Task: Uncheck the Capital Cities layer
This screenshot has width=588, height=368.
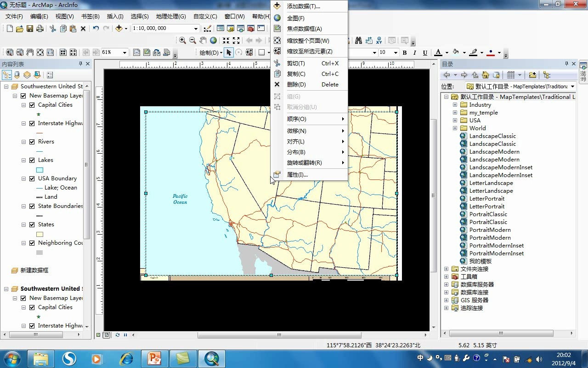Action: (32, 105)
